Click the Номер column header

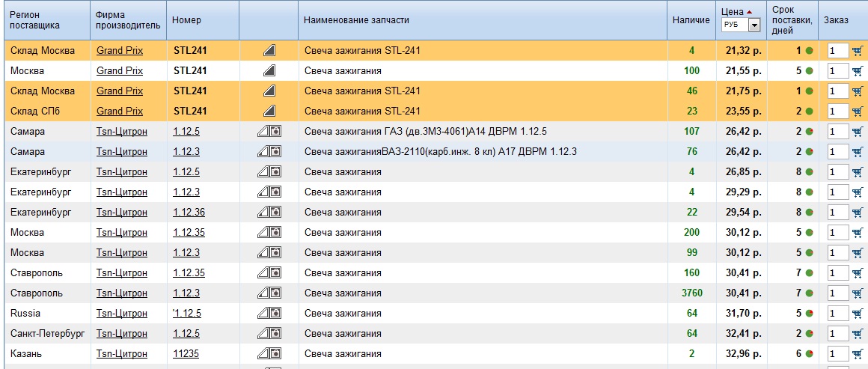[186, 20]
